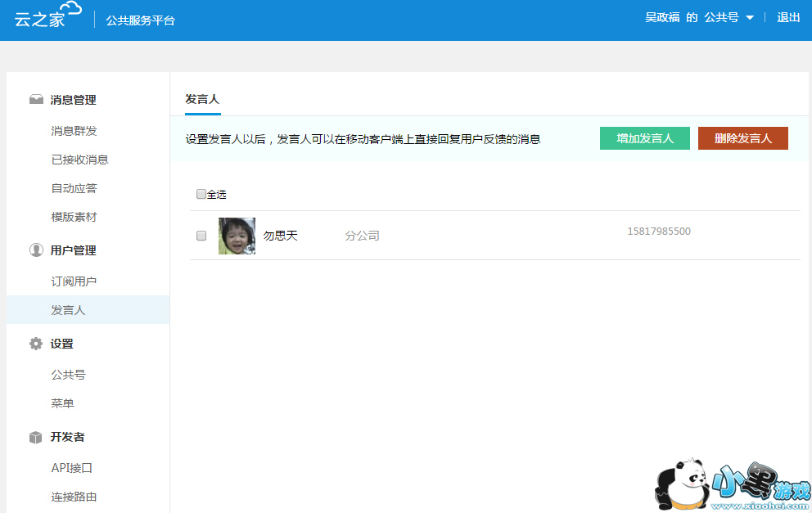Click the 云之家 cloud logo

tap(47, 15)
